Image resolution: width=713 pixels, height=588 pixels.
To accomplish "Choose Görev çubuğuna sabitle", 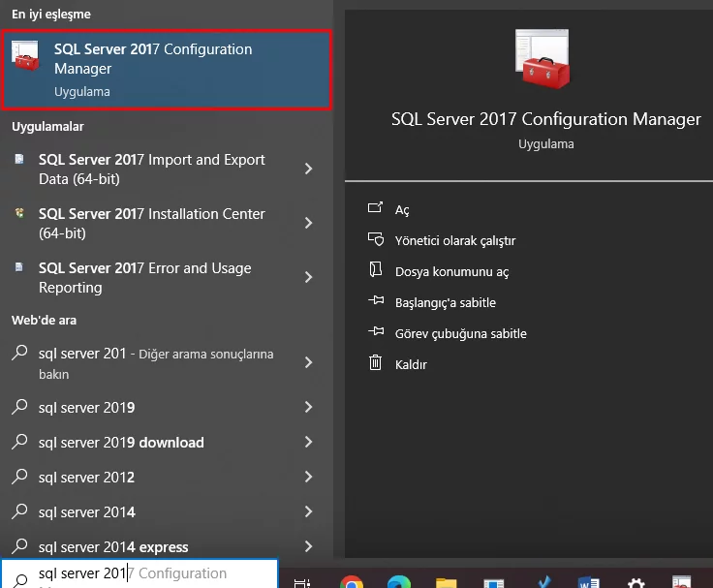I will 460,334.
